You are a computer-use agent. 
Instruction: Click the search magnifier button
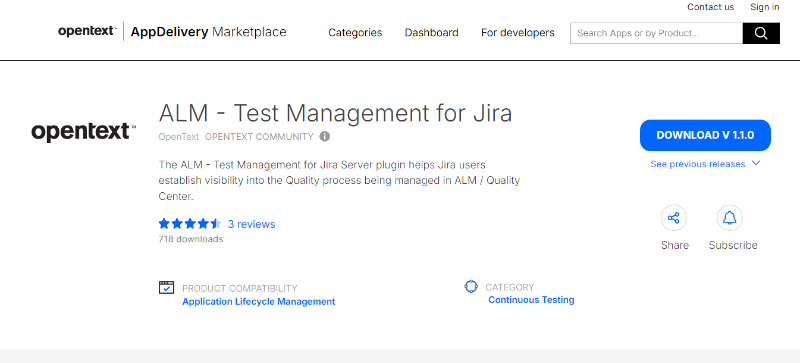(761, 33)
